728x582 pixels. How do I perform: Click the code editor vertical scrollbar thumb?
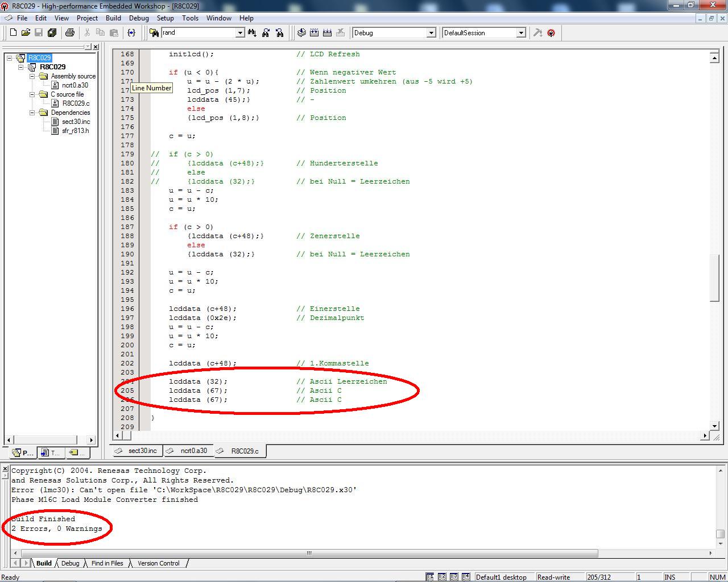coord(714,278)
